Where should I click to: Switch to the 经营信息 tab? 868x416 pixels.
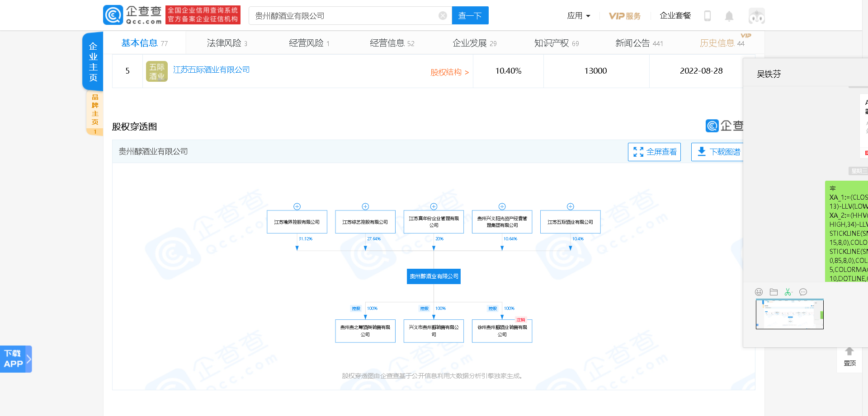392,43
